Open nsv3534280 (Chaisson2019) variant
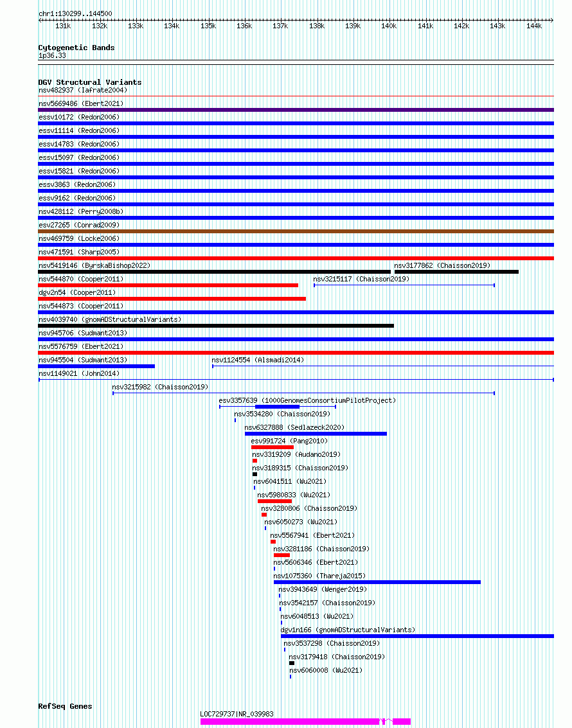Viewport: 572px width, 728px height. tap(282, 414)
